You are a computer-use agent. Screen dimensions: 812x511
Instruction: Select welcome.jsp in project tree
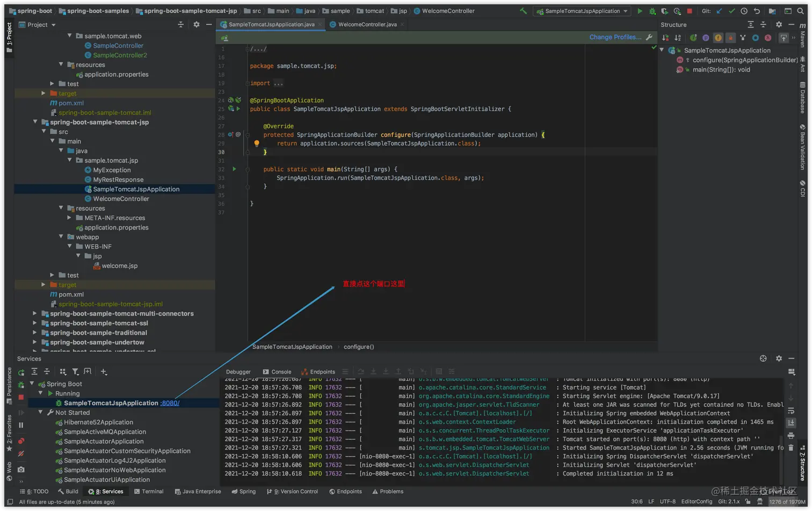(x=119, y=266)
